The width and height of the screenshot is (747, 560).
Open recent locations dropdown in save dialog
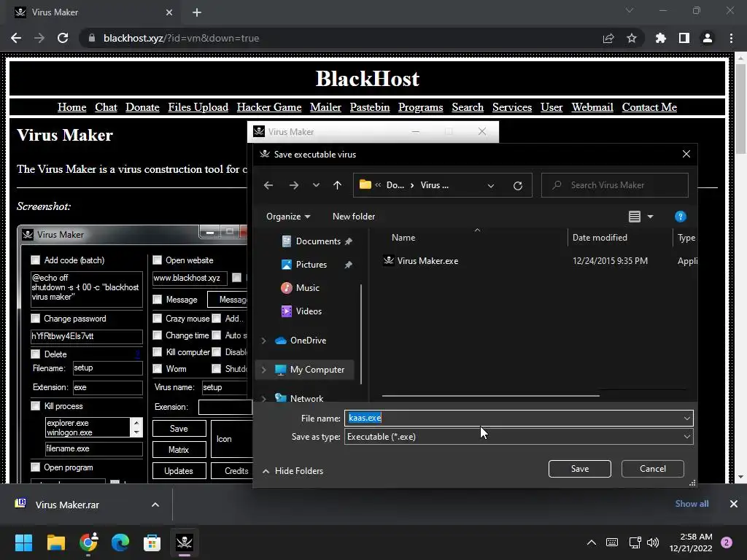click(x=316, y=185)
